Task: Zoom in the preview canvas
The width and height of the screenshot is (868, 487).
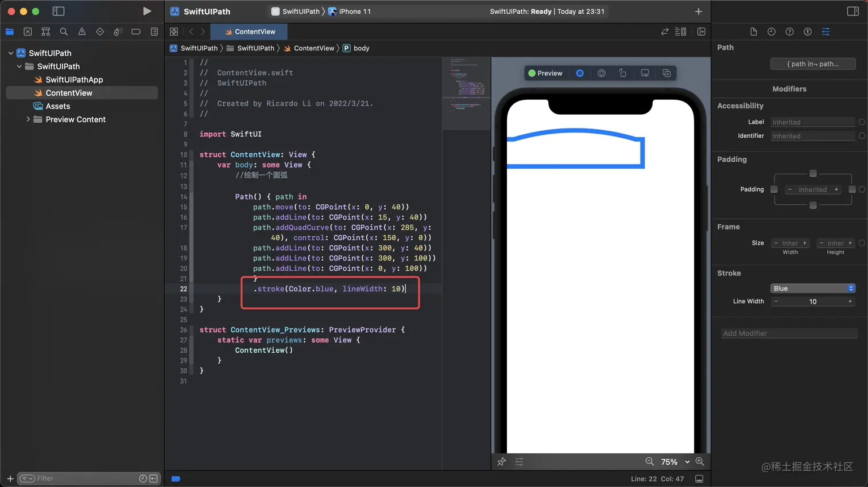Action: (x=700, y=461)
